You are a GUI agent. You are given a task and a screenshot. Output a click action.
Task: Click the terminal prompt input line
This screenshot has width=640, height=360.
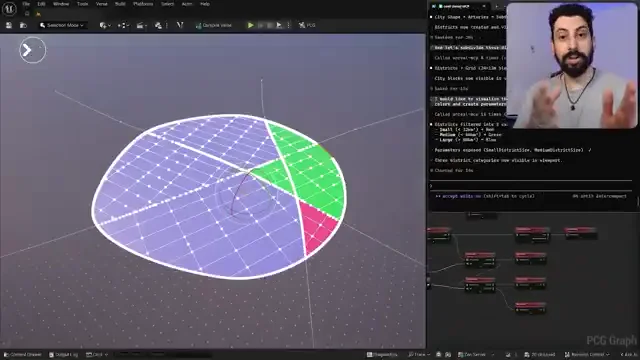coord(531,186)
